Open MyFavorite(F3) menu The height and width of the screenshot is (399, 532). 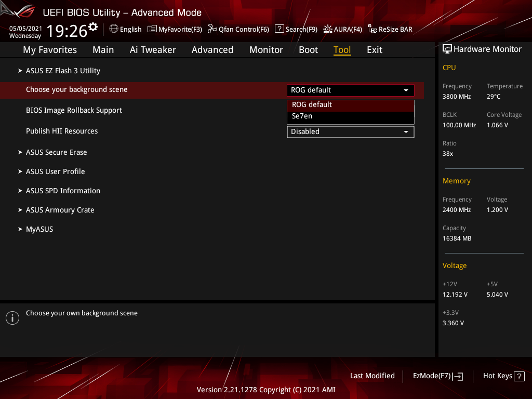click(175, 29)
